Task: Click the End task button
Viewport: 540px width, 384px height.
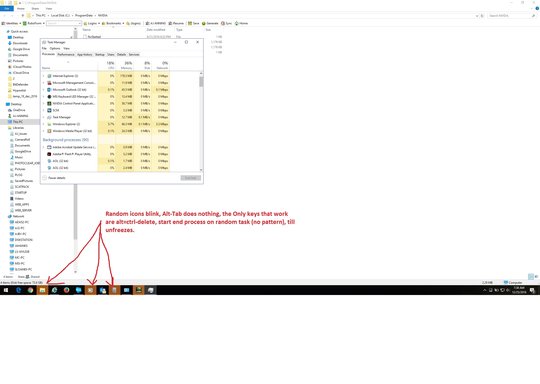Action: click(190, 178)
